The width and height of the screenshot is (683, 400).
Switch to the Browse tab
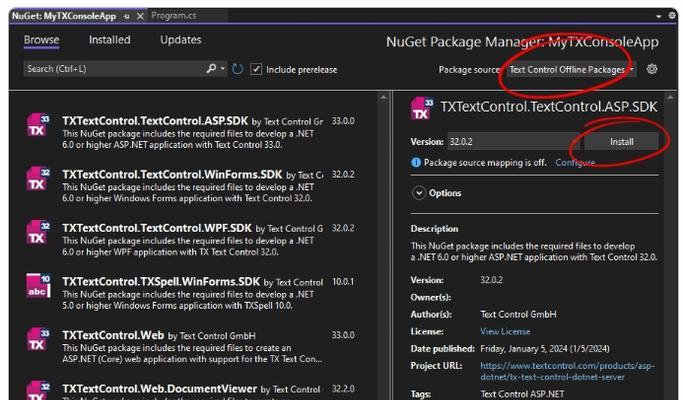[41, 40]
